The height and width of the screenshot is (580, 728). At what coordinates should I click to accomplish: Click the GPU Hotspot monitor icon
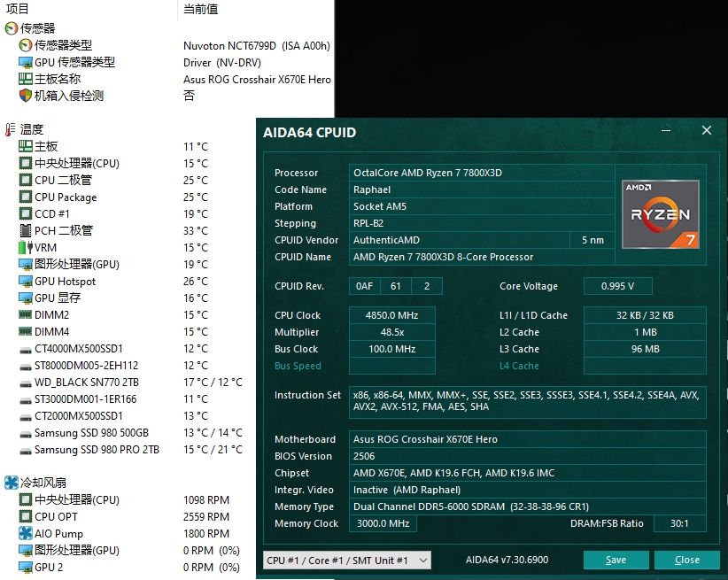[26, 282]
